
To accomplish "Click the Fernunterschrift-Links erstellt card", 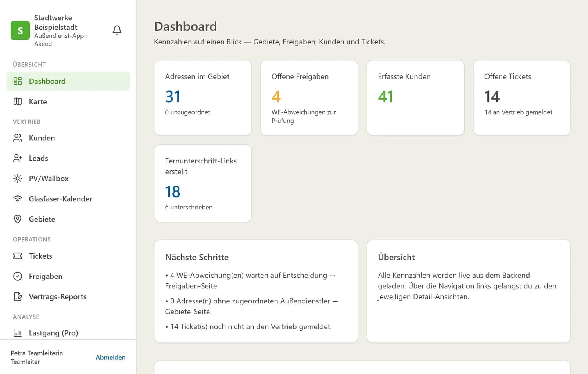I will pos(203,183).
